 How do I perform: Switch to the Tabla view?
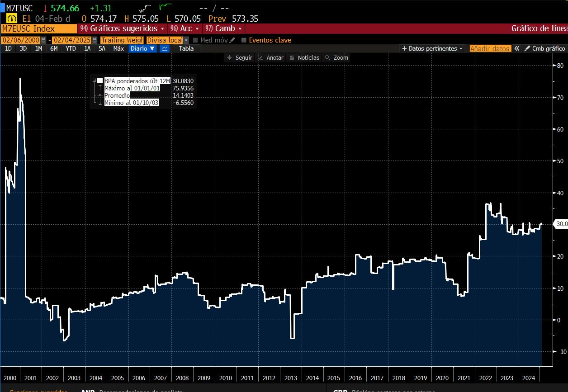tap(186, 48)
